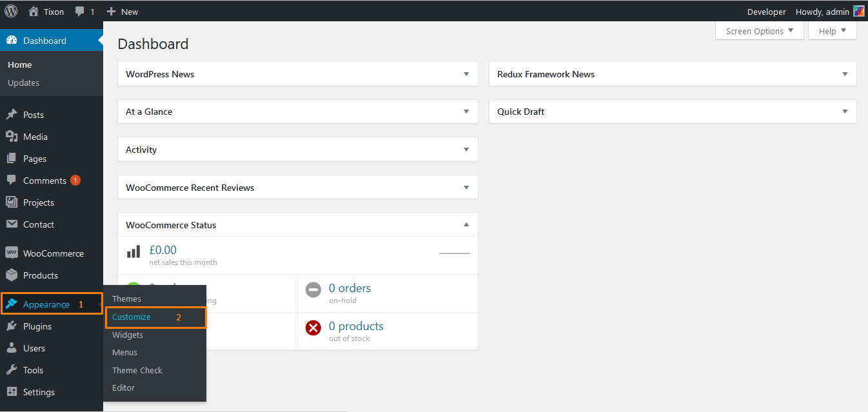Image resolution: width=868 pixels, height=412 pixels.
Task: Click the Plugins plug icon
Action: [x=12, y=326]
